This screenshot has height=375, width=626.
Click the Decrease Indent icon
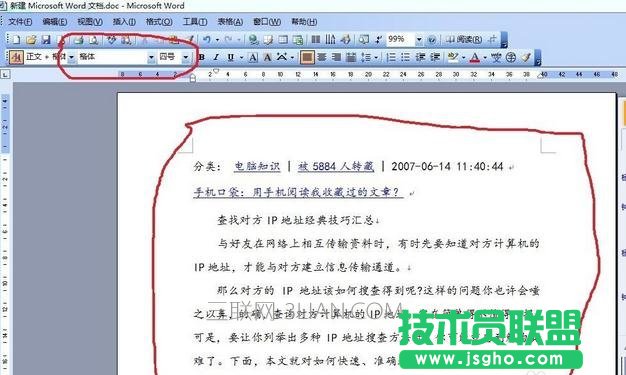(420, 57)
